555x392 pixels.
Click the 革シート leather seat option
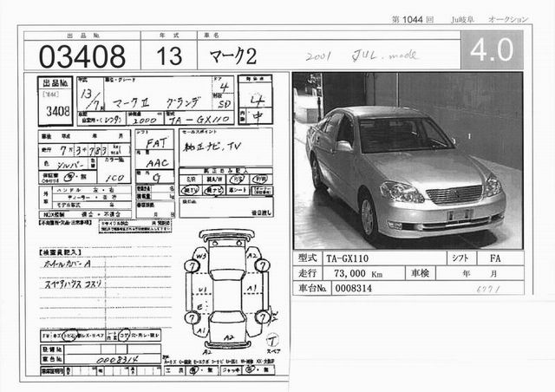click(237, 191)
